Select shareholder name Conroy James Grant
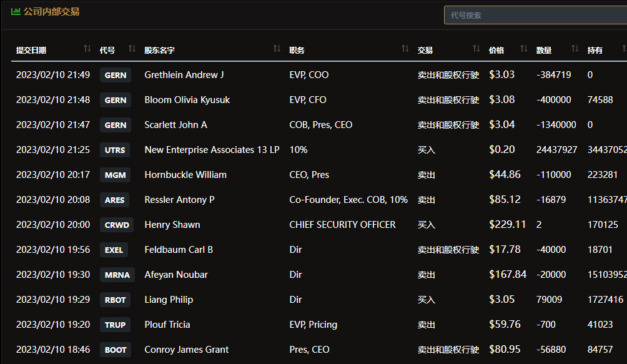Viewport: 627px width, 364px height. (186, 350)
